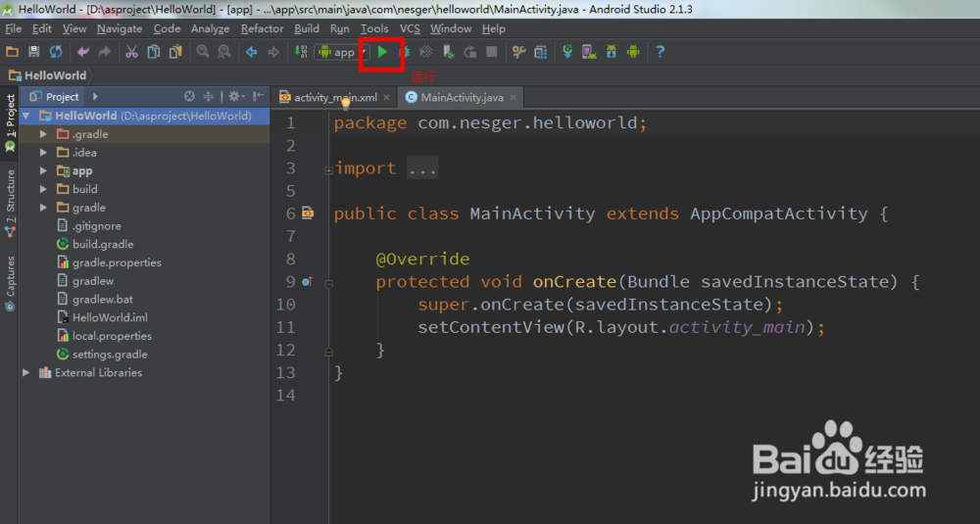Run the app with green play button

coord(382,52)
